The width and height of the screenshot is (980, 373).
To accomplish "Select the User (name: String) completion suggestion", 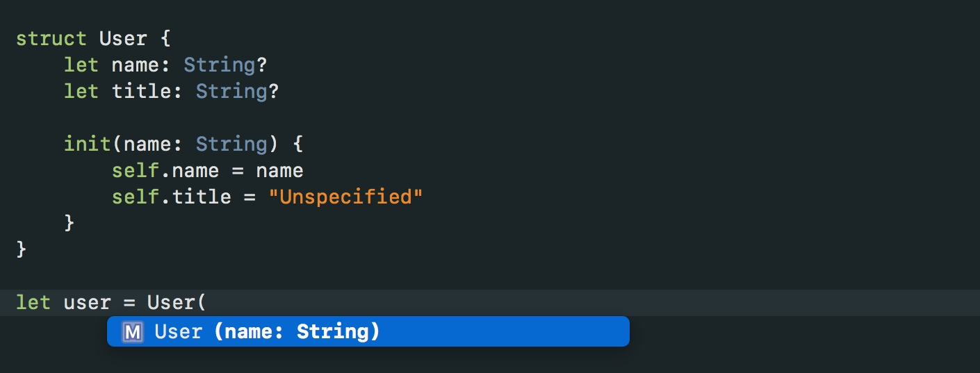I will point(368,331).
